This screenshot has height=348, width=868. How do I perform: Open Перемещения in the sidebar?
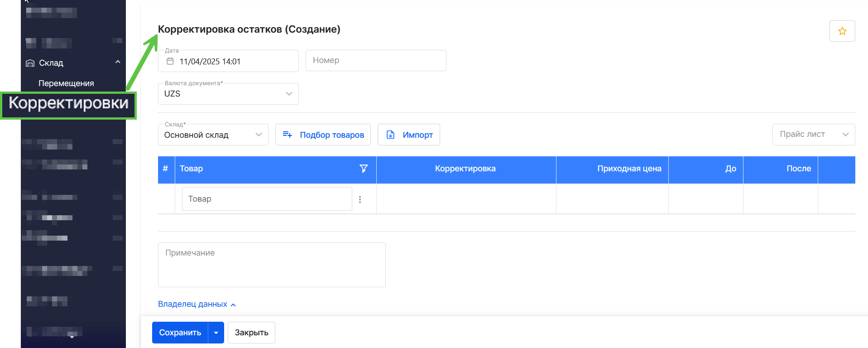click(66, 83)
